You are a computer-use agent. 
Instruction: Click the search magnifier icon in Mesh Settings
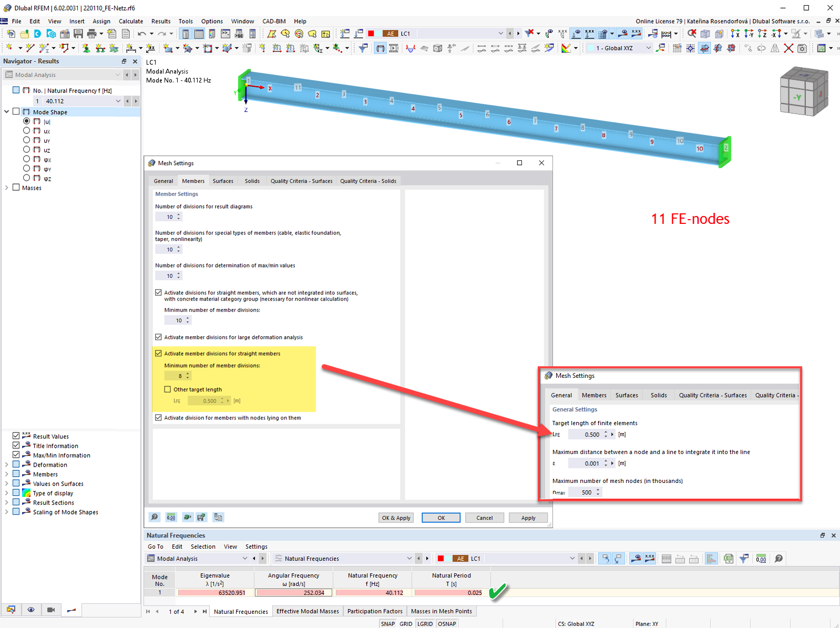tap(155, 517)
